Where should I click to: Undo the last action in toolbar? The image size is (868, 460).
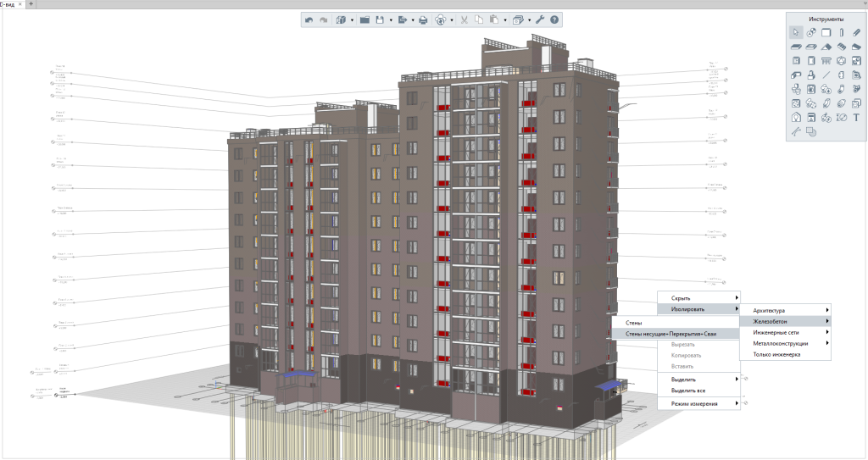point(309,20)
